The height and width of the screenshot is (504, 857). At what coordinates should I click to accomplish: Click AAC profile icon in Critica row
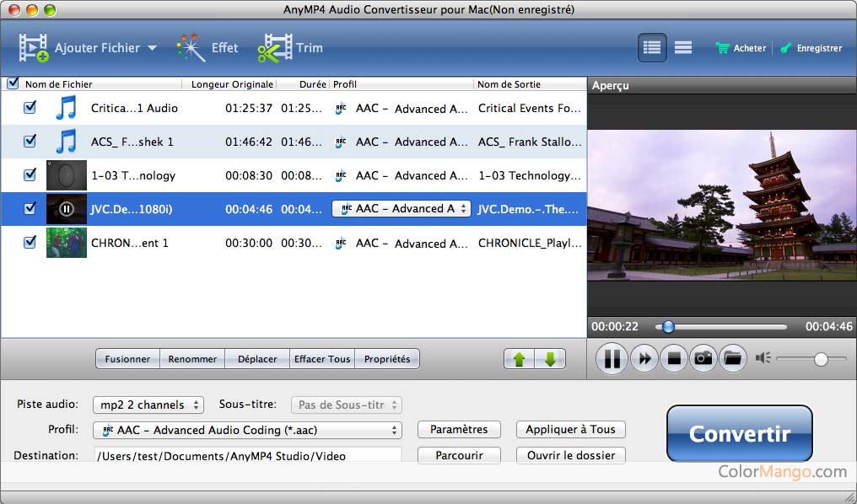point(341,108)
